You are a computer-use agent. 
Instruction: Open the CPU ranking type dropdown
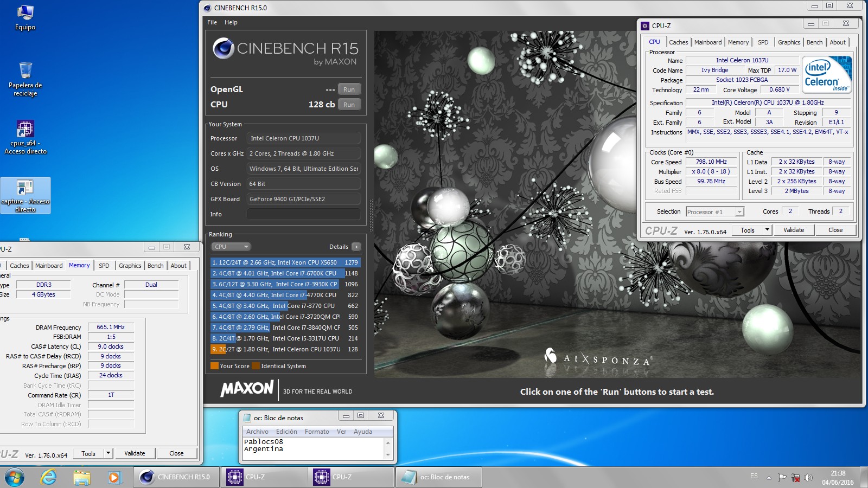point(231,247)
